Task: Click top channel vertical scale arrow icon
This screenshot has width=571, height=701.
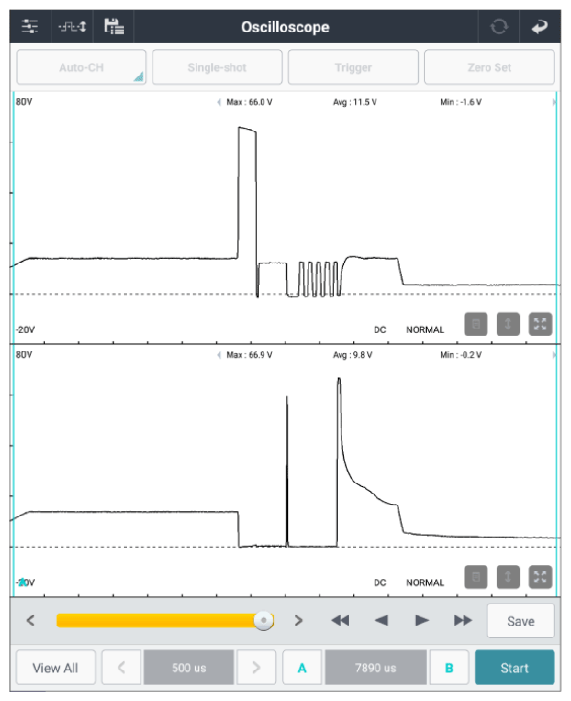Action: coord(508,324)
